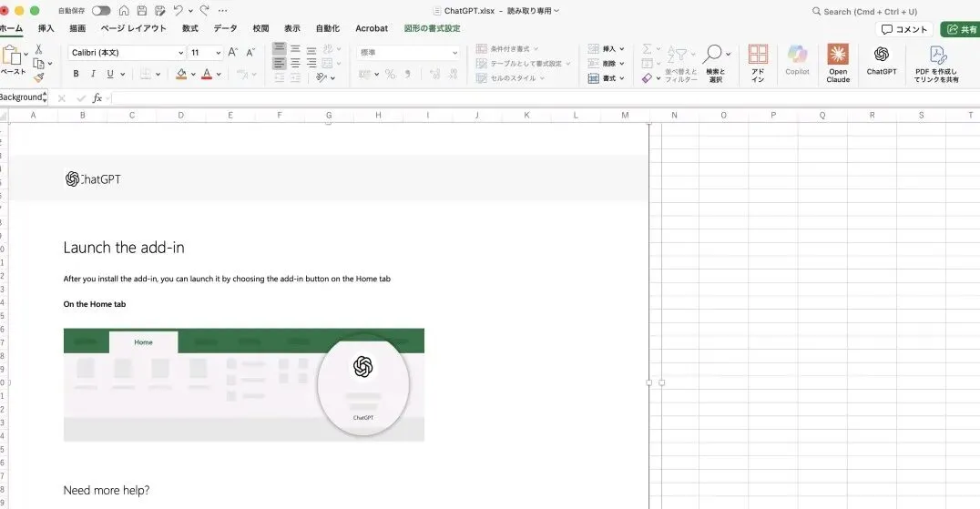Screen dimensions: 980x509
Task: Open the fill color dropdown arrow
Action: pos(193,75)
